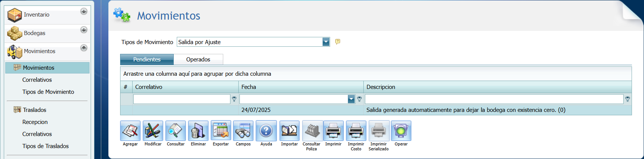Screen dimensions: 644x159
Task: Open Campos with the binoculars icon
Action: pyautogui.click(x=243, y=131)
